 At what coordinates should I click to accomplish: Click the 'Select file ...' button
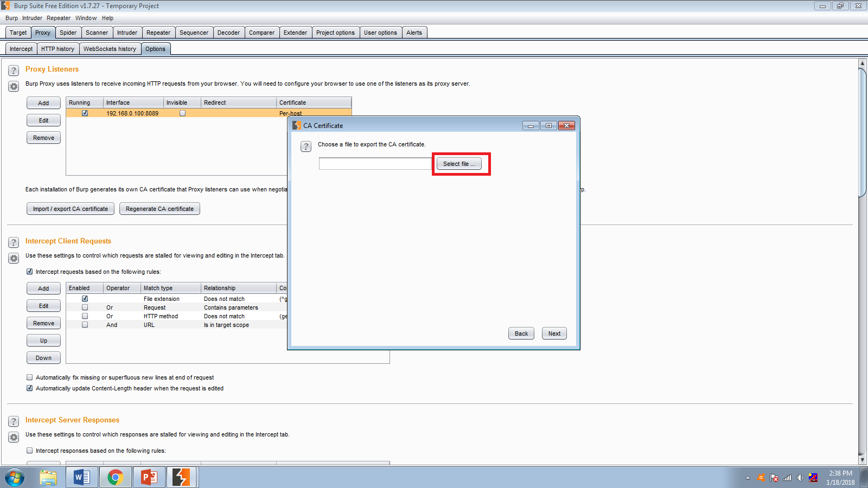[x=459, y=164]
